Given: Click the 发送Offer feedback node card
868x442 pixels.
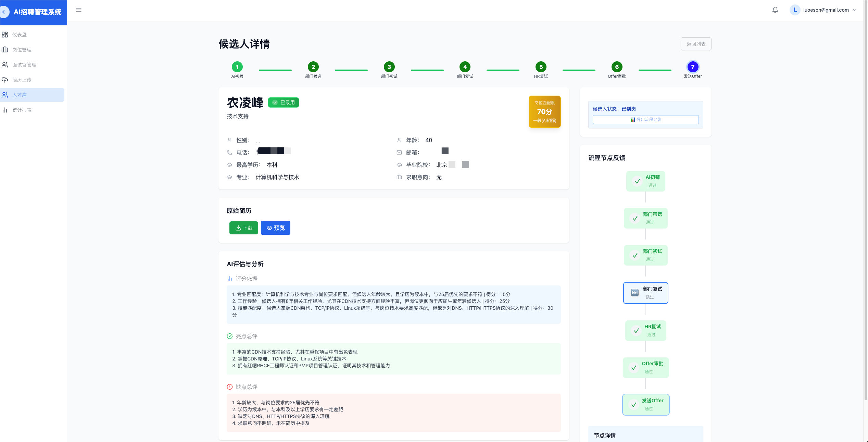Looking at the screenshot, I should pyautogui.click(x=645, y=404).
